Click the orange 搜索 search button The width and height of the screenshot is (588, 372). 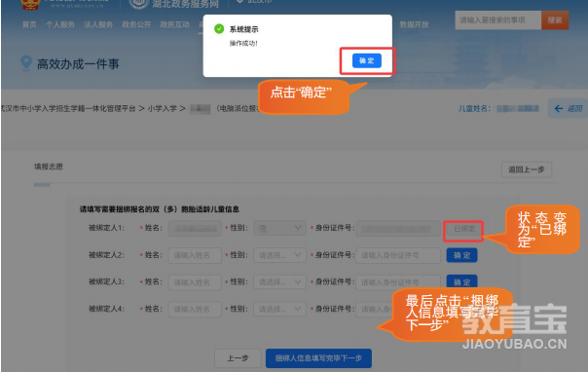tap(555, 20)
